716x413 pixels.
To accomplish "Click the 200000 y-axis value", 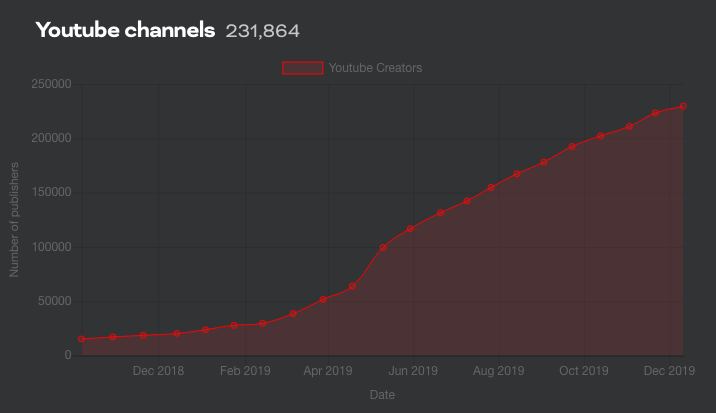I will 52,138.
